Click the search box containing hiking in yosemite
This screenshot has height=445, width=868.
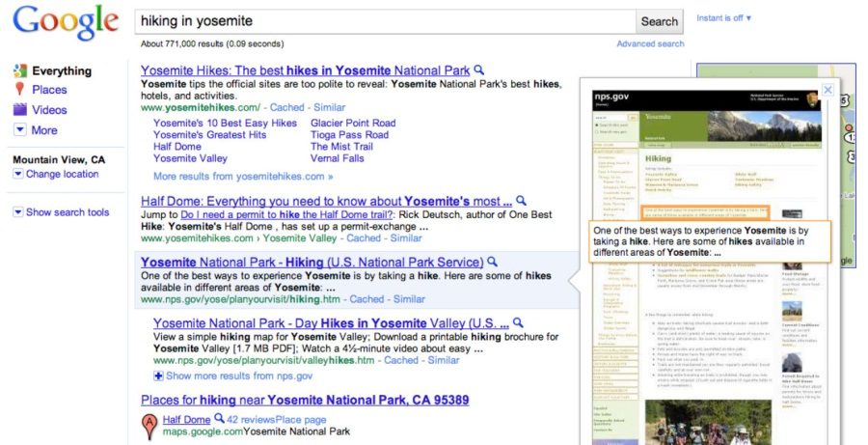(385, 21)
